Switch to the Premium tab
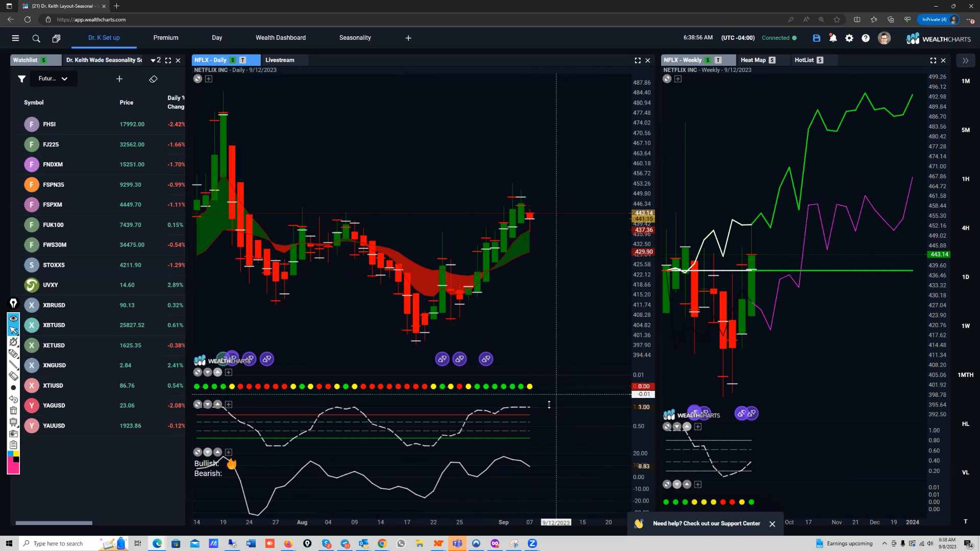This screenshot has width=980, height=551. (166, 38)
